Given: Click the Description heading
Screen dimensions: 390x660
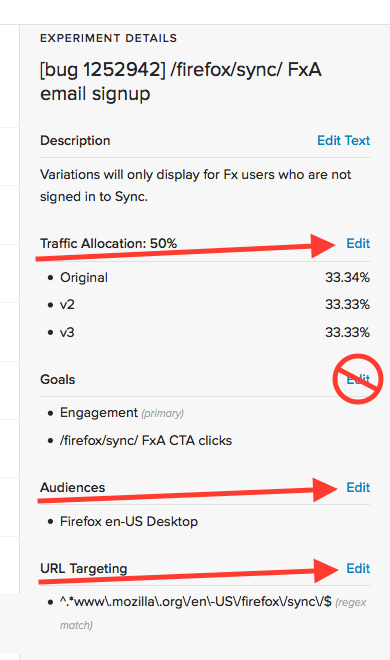Looking at the screenshot, I should [x=75, y=141].
